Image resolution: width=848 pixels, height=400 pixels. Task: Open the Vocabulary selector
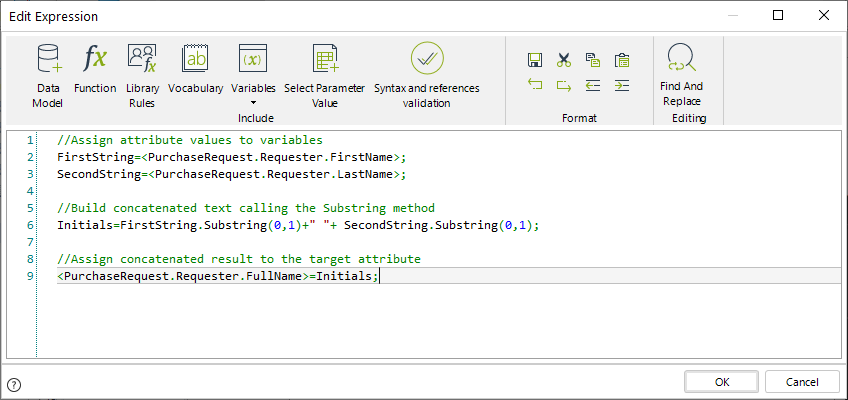195,68
